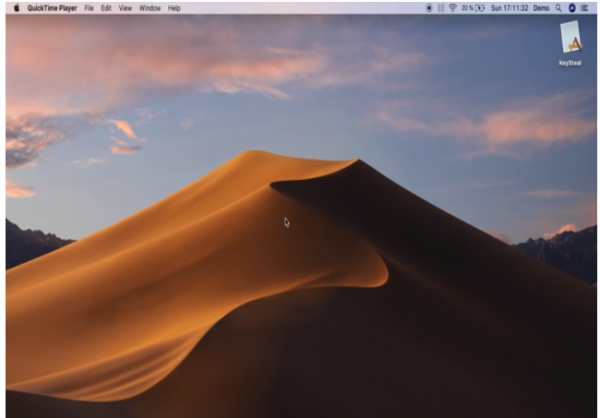This screenshot has width=600, height=418.
Task: Open the Notification Center
Action: pos(584,8)
